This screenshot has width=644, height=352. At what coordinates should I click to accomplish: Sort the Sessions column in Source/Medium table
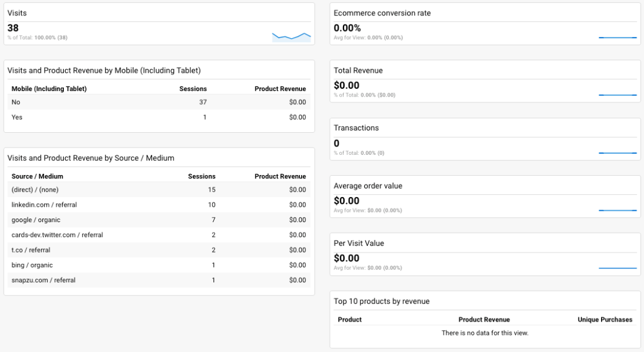(202, 176)
